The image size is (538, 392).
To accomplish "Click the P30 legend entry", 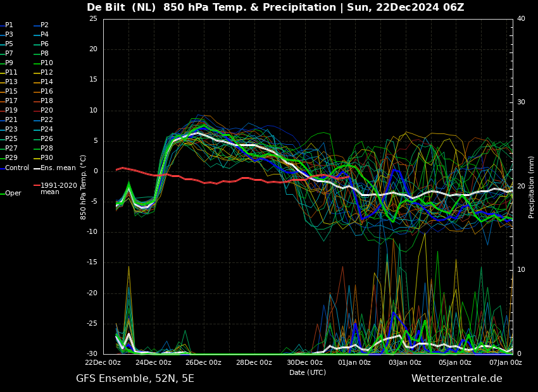I will pos(47,157).
